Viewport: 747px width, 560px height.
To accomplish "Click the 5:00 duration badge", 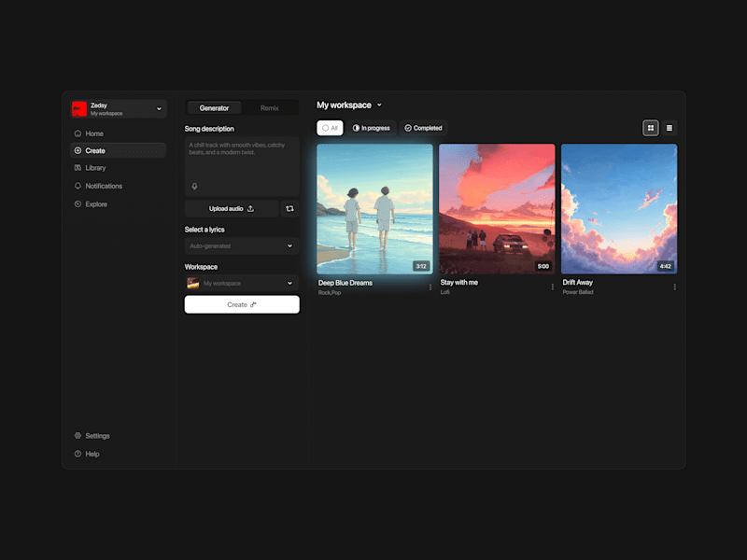I will point(543,266).
